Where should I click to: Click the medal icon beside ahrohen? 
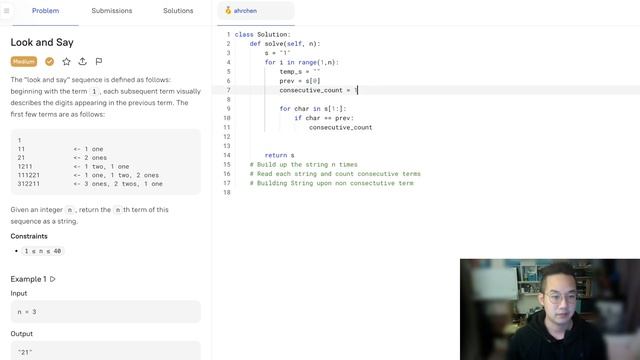(x=228, y=11)
